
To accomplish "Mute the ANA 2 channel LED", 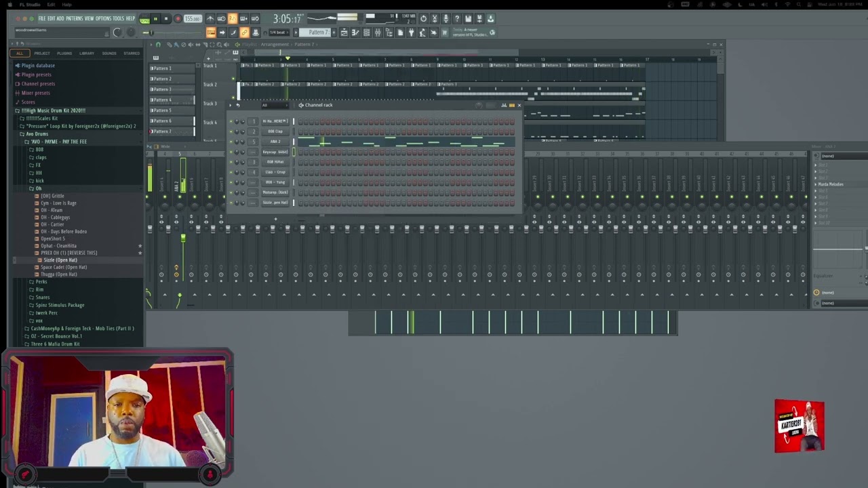I will [231, 141].
